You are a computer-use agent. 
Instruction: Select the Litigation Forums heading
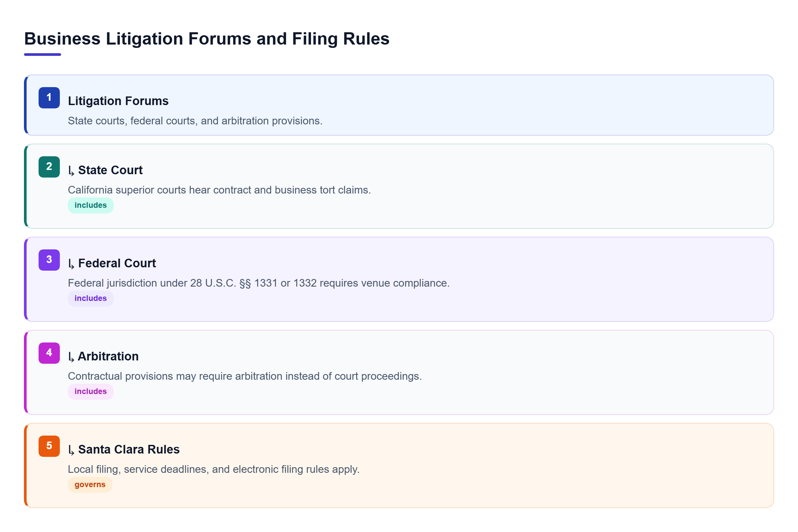click(118, 101)
